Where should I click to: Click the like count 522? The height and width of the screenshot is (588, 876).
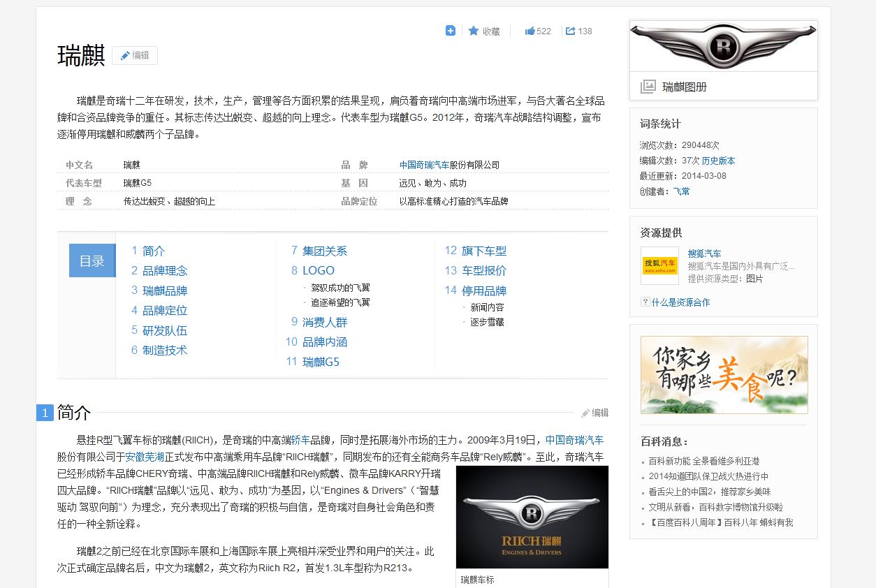point(543,31)
